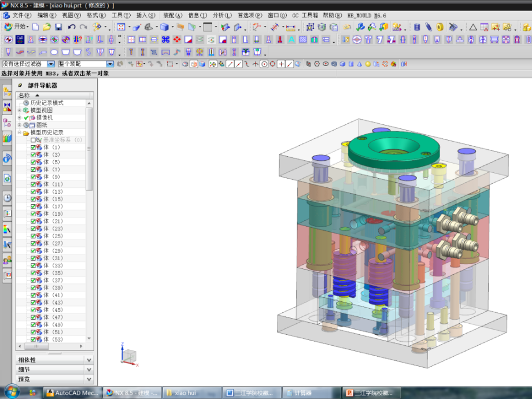Save the part with floppy icon
Screen dimensions: 532x399
[x=58, y=27]
